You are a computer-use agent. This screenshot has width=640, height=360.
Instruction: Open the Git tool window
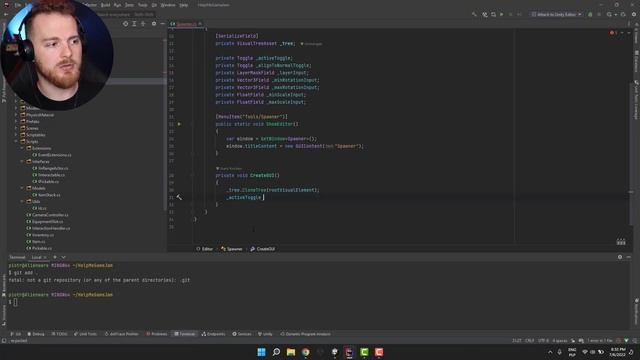16,334
